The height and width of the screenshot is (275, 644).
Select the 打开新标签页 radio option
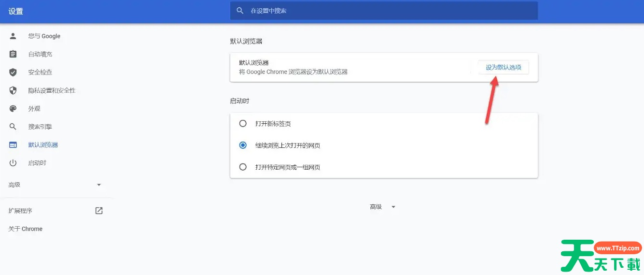pos(243,124)
